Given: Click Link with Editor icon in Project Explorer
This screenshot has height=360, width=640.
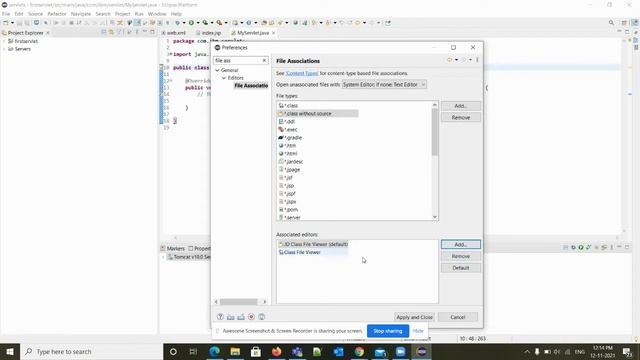Looking at the screenshot, I should [x=111, y=32].
